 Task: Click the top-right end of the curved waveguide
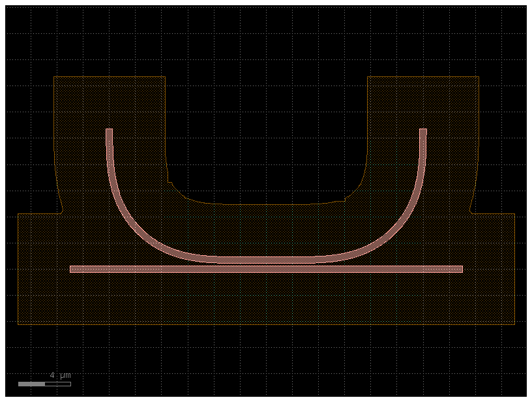click(423, 131)
